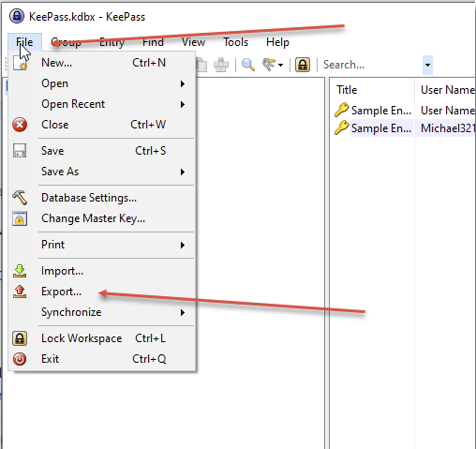Open the Tools menu

point(235,42)
